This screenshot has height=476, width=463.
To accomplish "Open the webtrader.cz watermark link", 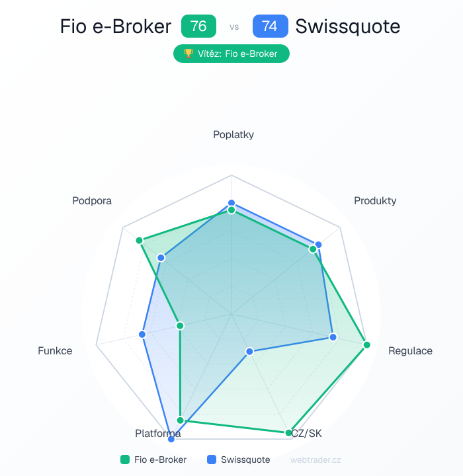I will [316, 459].
